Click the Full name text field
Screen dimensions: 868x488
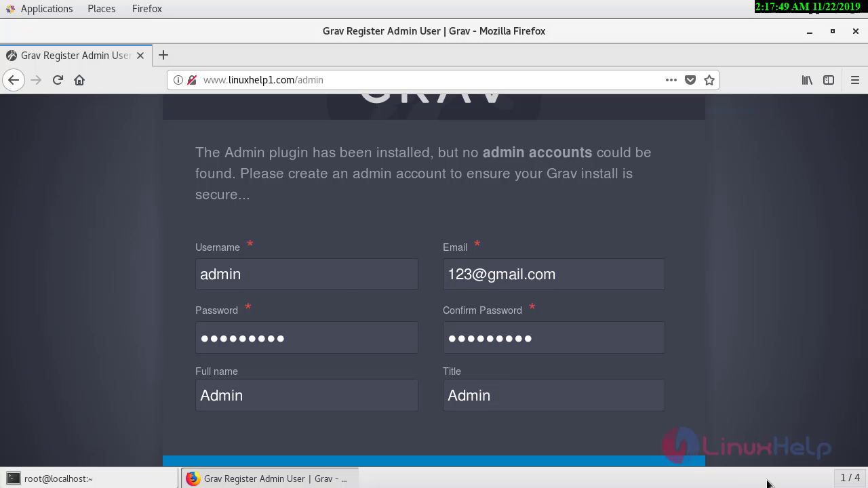coord(307,395)
